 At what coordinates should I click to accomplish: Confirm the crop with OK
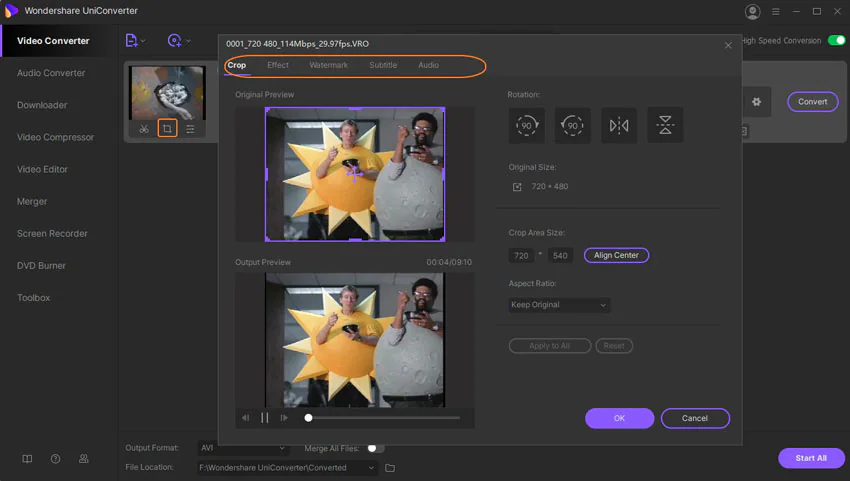619,418
